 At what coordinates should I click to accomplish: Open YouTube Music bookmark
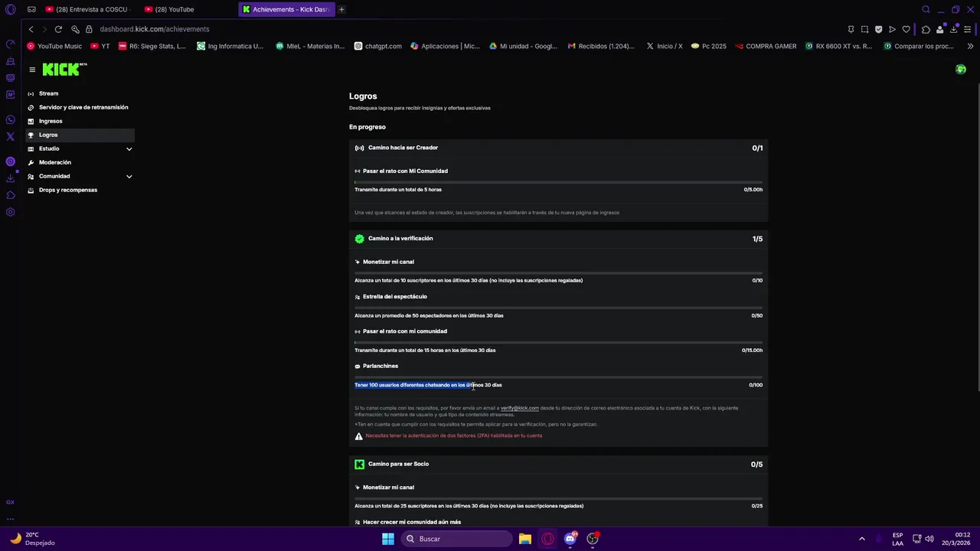(x=54, y=46)
